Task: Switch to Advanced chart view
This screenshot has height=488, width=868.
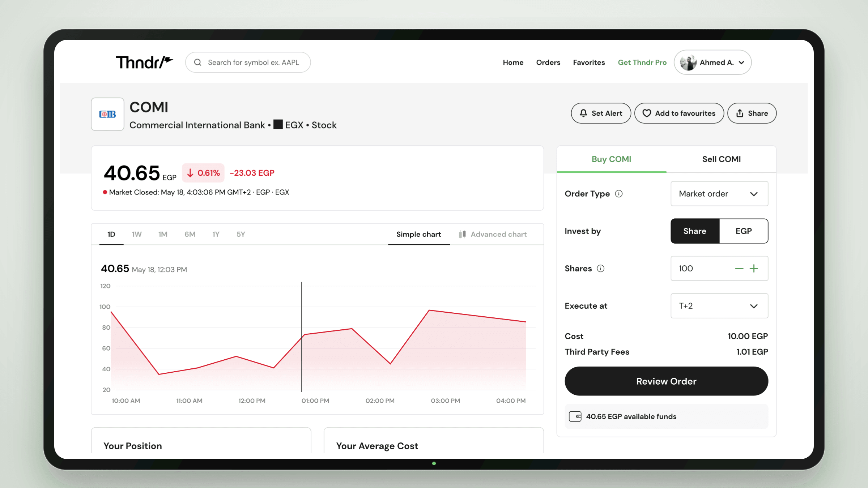Action: pyautogui.click(x=493, y=234)
